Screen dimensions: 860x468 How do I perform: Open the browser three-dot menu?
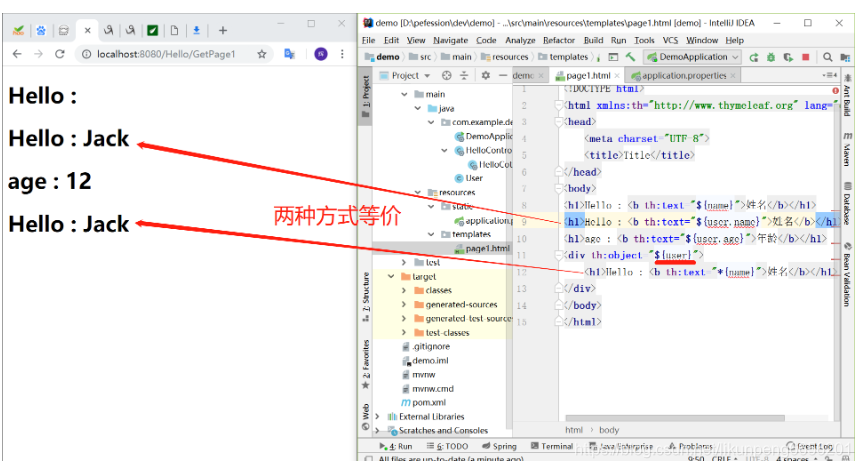coord(342,54)
